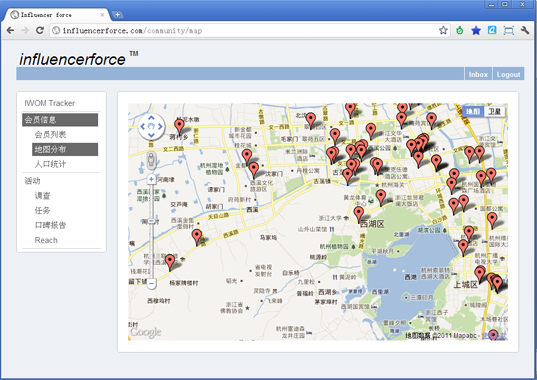Click the Logout link
537x380 pixels.
pos(508,74)
